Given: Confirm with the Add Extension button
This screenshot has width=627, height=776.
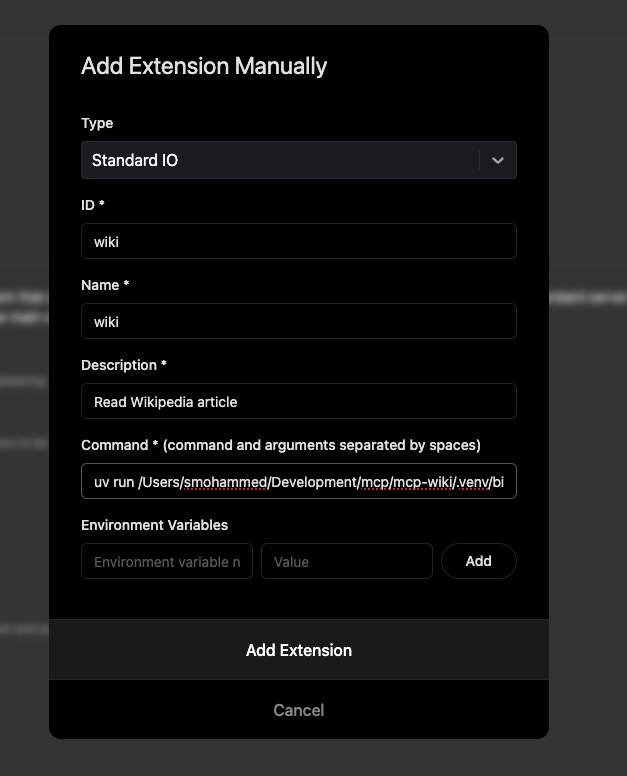Looking at the screenshot, I should pos(298,650).
